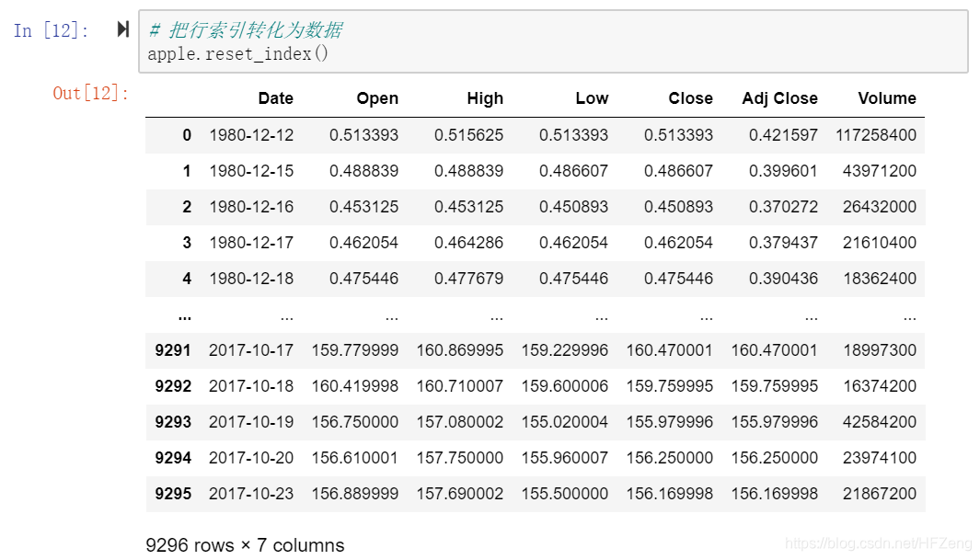980x560 pixels.
Task: Click row index 0
Action: (187, 135)
